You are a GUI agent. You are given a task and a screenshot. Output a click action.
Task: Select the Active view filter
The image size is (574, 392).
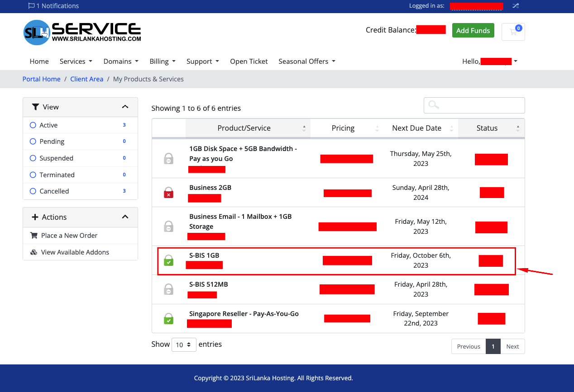(x=48, y=125)
